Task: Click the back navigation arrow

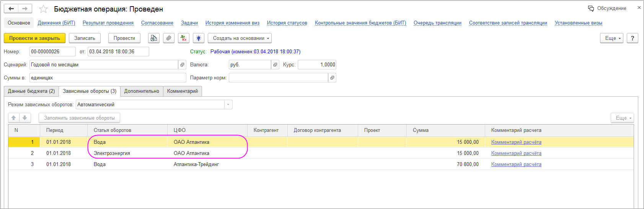Action: tap(11, 9)
